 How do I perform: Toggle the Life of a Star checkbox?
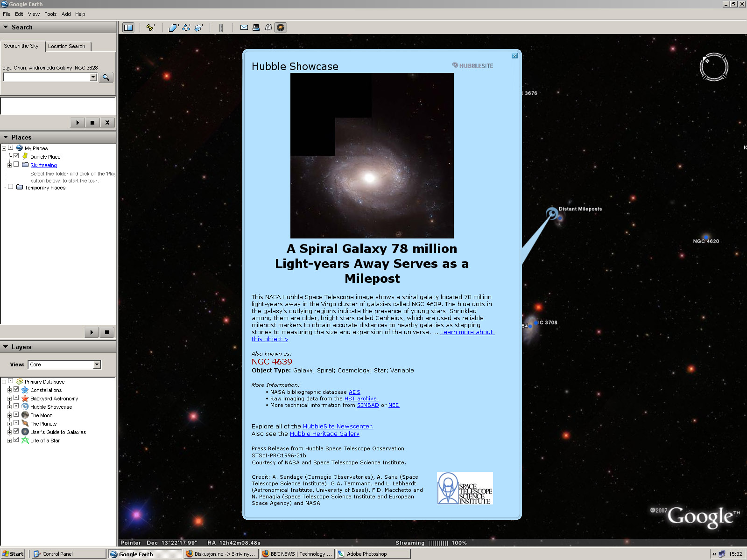coord(16,440)
